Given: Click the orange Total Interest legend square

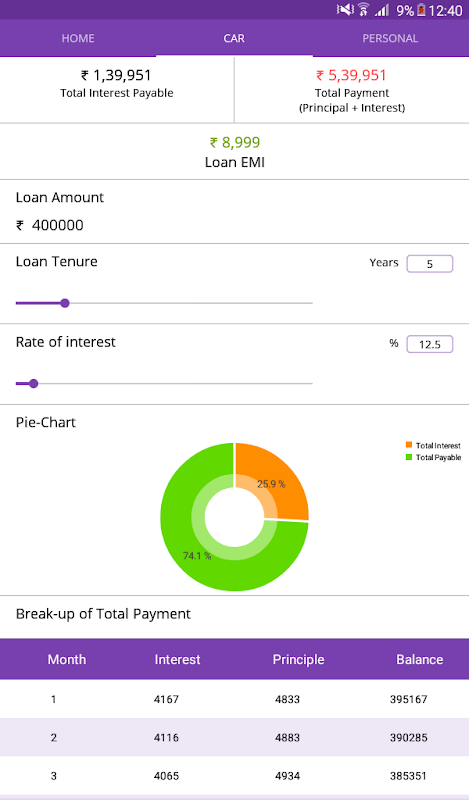Looking at the screenshot, I should (409, 445).
